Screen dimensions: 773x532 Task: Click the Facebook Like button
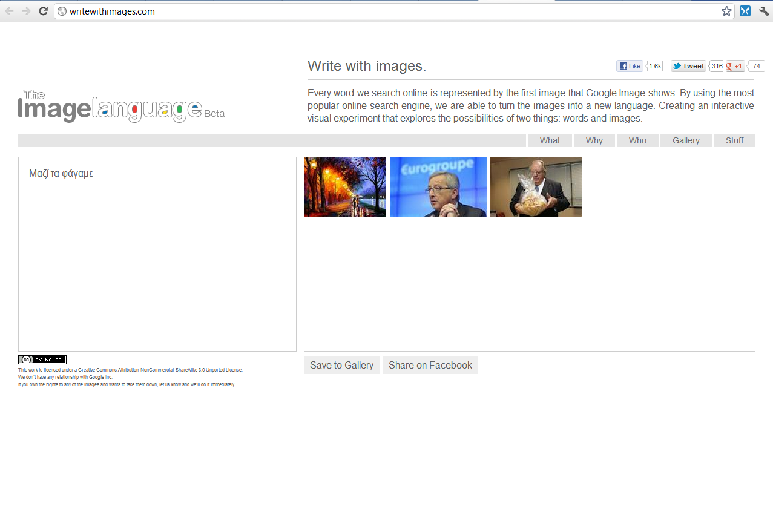630,66
